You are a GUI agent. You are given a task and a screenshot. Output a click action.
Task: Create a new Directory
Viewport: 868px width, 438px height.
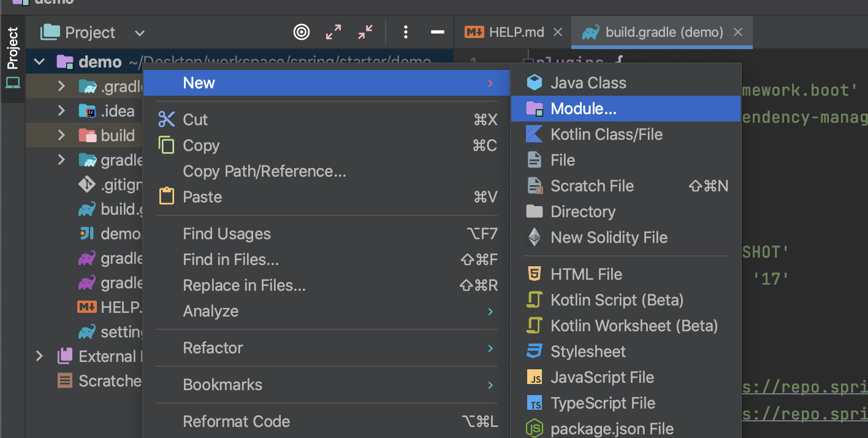(626, 212)
